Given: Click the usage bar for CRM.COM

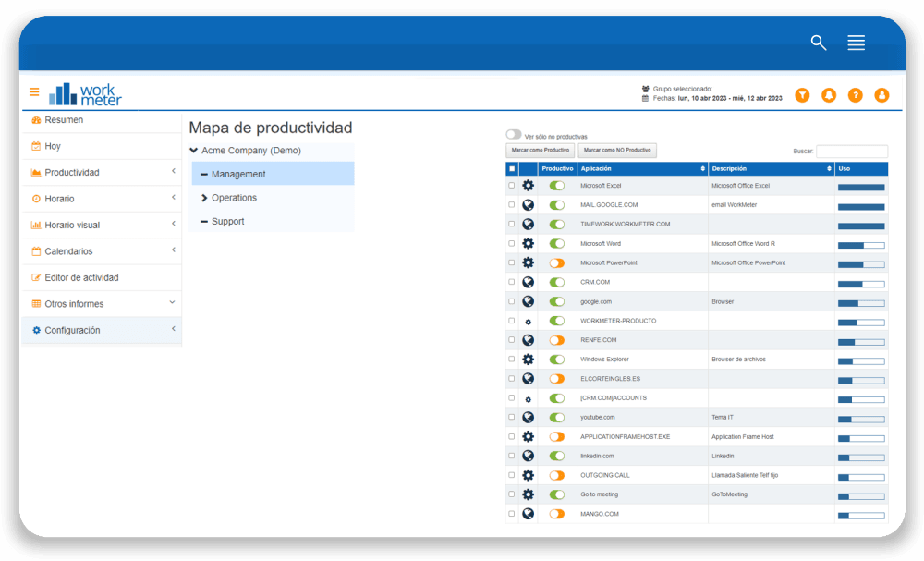Looking at the screenshot, I should pos(861,284).
